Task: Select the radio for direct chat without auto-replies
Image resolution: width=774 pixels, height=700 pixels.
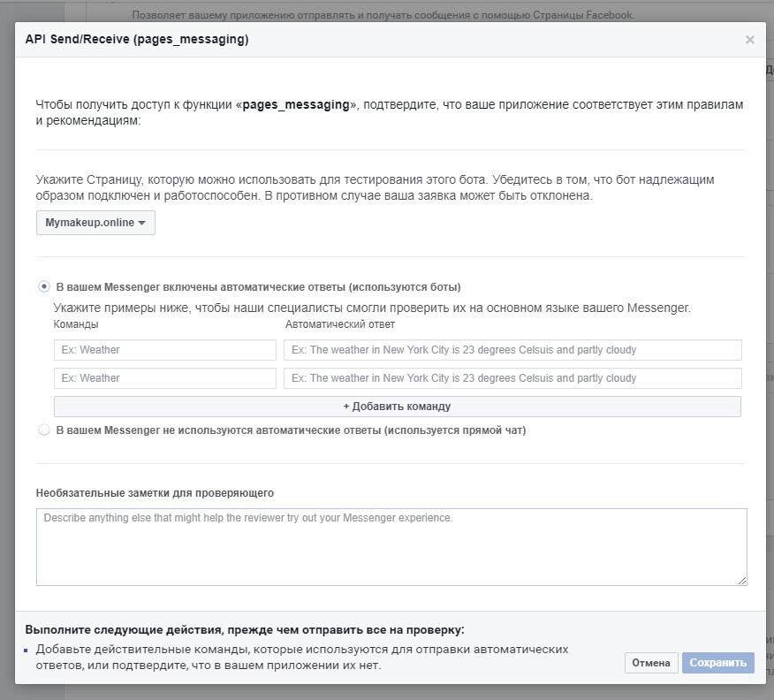Action: pos(44,430)
